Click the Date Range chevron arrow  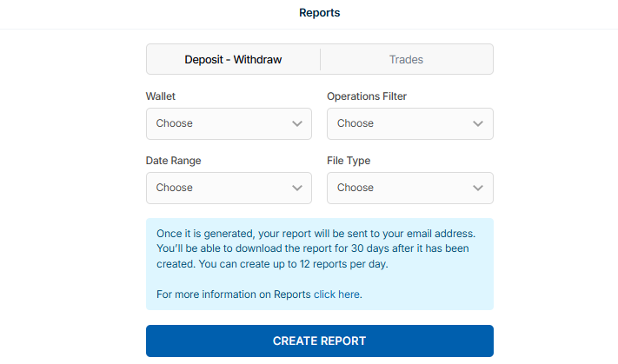click(x=296, y=188)
